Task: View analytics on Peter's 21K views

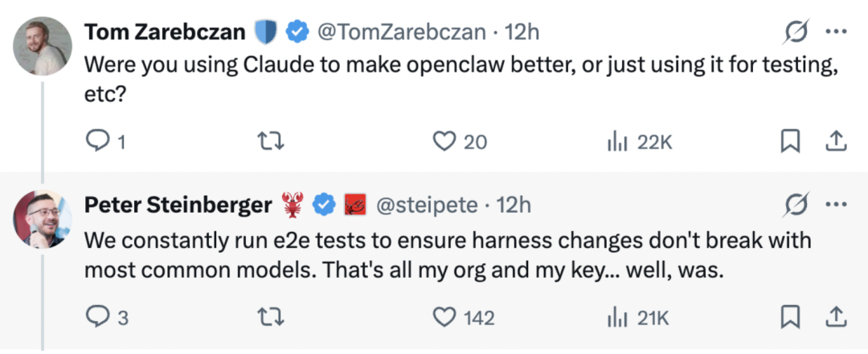Action: [x=616, y=317]
